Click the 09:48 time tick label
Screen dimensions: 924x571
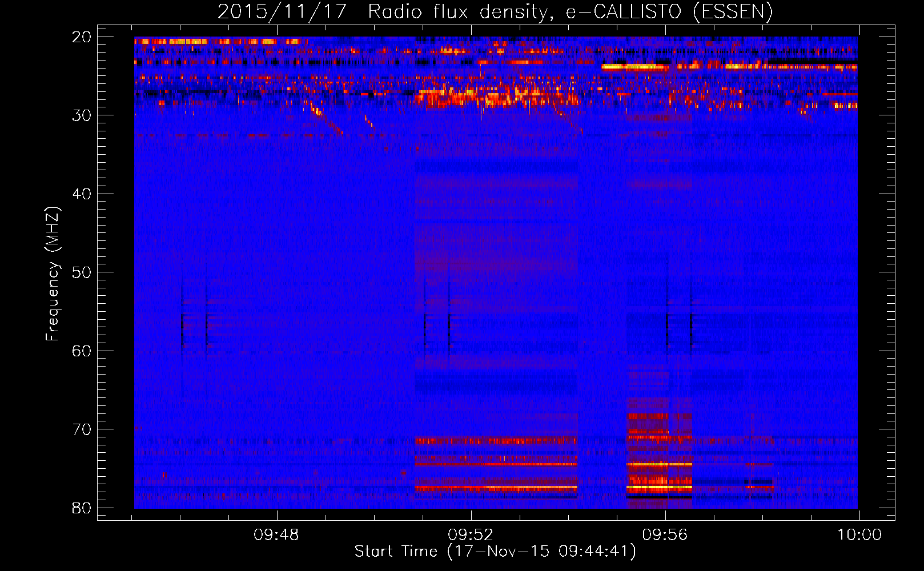[x=276, y=535]
